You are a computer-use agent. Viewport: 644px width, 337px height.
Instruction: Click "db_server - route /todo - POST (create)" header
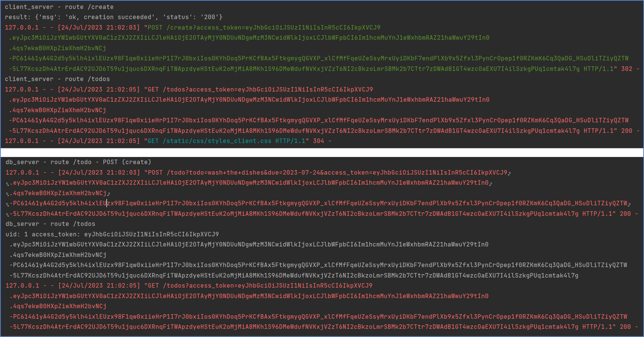point(78,162)
